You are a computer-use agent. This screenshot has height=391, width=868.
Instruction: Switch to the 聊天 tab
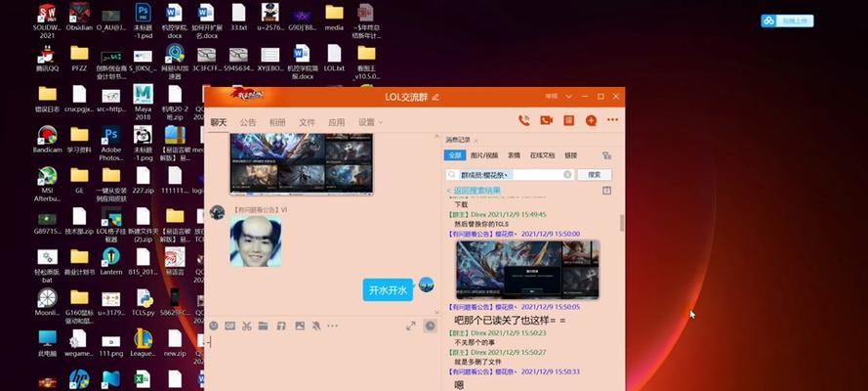(219, 122)
